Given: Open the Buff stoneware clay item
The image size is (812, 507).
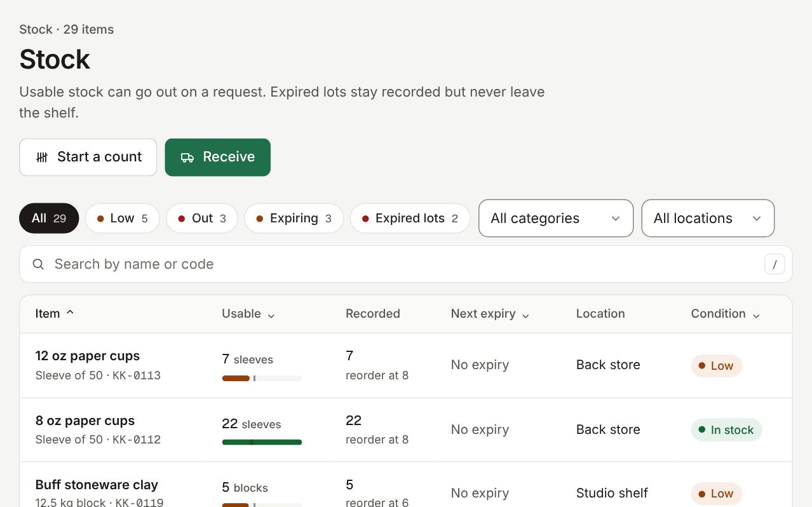Looking at the screenshot, I should (97, 485).
